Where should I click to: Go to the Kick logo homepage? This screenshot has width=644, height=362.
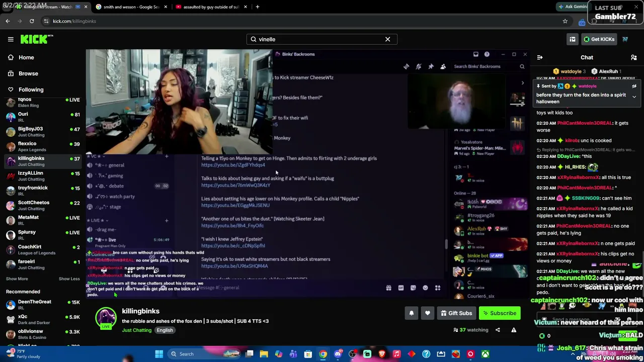[37, 39]
